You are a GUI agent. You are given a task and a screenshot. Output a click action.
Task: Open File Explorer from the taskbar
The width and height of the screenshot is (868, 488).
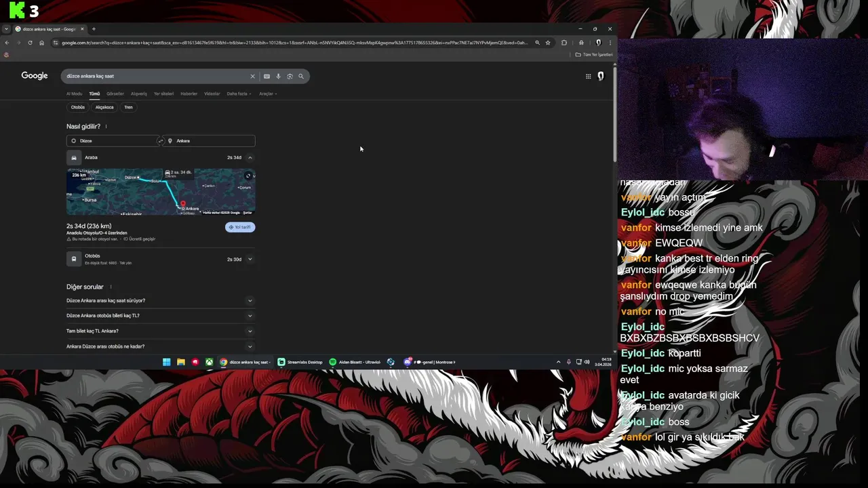181,362
